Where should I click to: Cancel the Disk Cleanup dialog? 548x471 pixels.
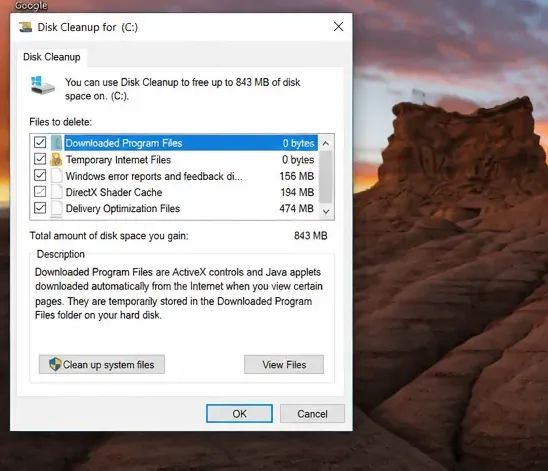click(312, 414)
